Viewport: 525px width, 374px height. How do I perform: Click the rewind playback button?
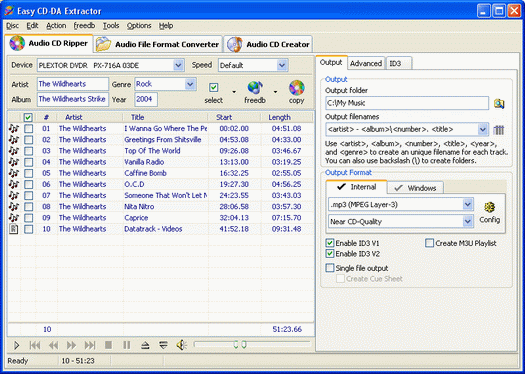(53, 345)
